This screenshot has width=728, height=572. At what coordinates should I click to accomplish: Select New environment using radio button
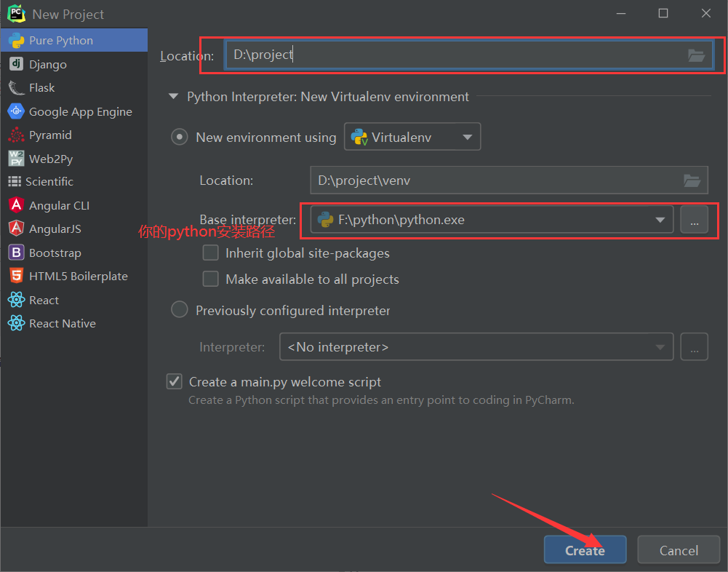pos(179,137)
